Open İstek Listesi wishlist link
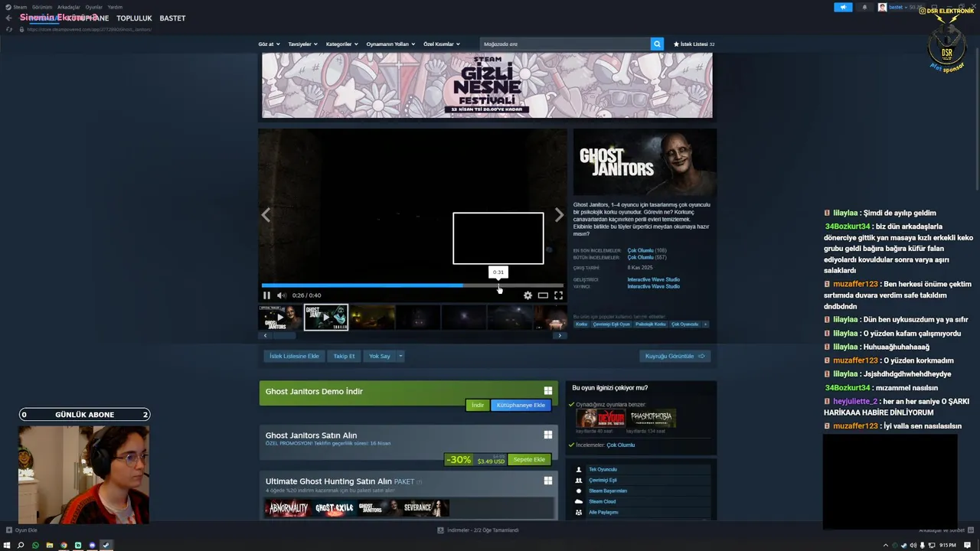Image resolution: width=980 pixels, height=551 pixels. 694,44
